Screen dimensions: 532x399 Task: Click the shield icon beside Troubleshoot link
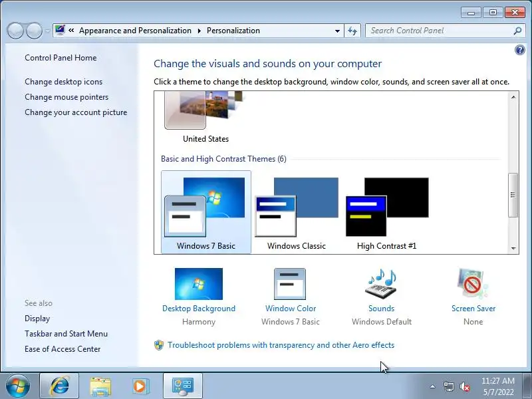coord(159,345)
